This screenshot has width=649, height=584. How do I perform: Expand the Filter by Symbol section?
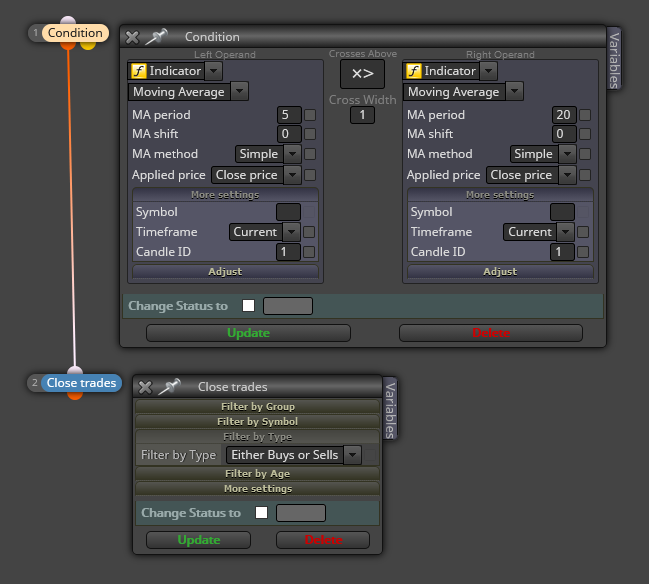pos(257,421)
